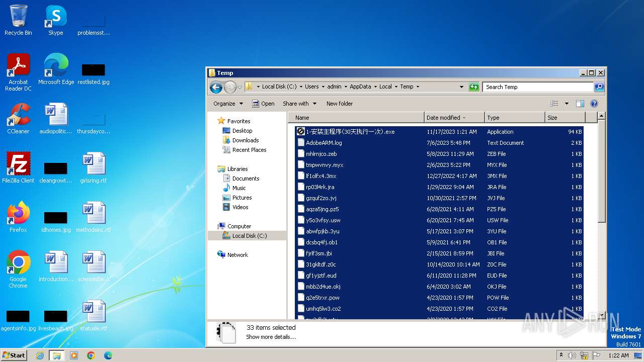Expand the AppData breadcrumb arrow
This screenshot has height=362, width=644.
(374, 87)
